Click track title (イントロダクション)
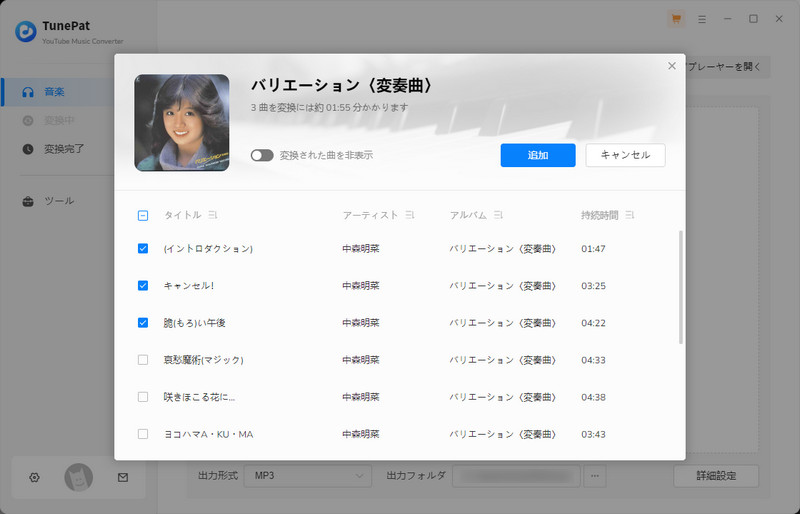The width and height of the screenshot is (800, 514). [x=208, y=249]
